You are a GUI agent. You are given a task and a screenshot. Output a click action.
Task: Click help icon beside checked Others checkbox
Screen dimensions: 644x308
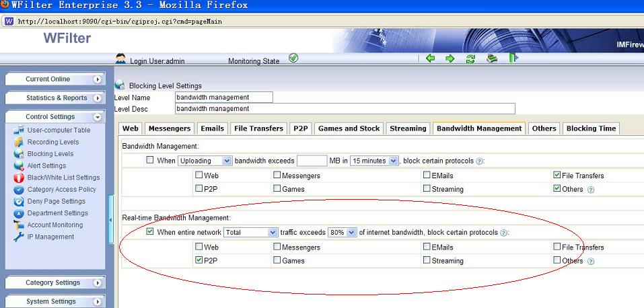point(591,190)
